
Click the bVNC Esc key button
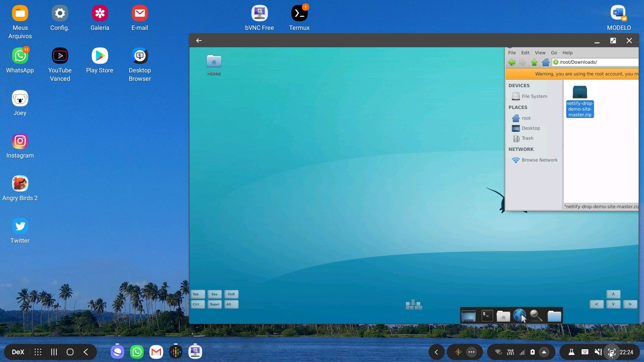(x=215, y=294)
